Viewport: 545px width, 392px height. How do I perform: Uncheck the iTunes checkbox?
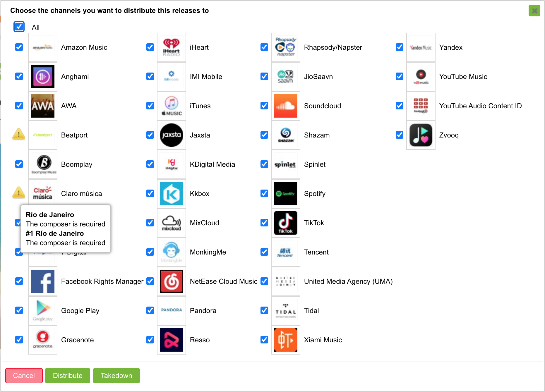tap(150, 106)
